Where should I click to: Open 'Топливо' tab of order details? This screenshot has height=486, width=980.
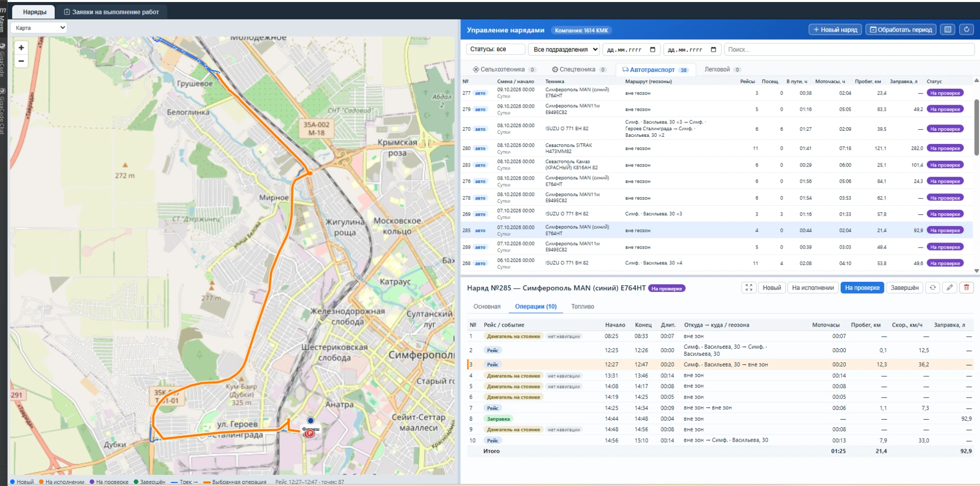[x=582, y=307]
